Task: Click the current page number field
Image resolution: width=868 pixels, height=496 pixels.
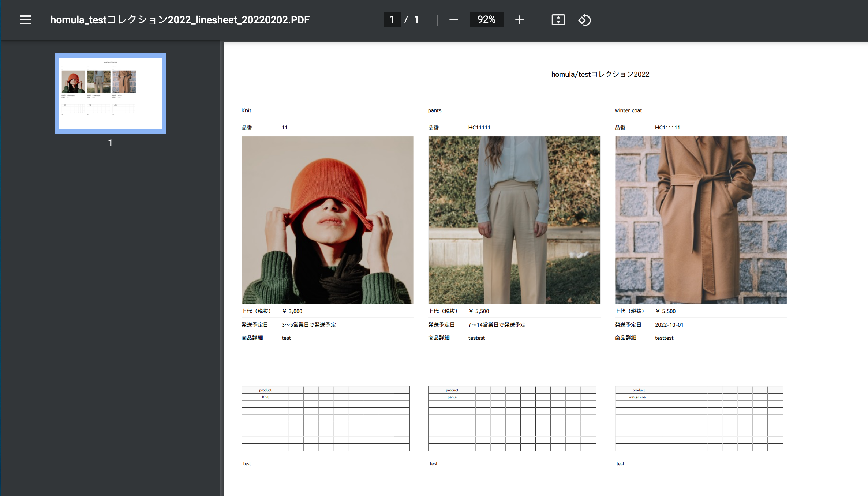Action: [x=392, y=20]
